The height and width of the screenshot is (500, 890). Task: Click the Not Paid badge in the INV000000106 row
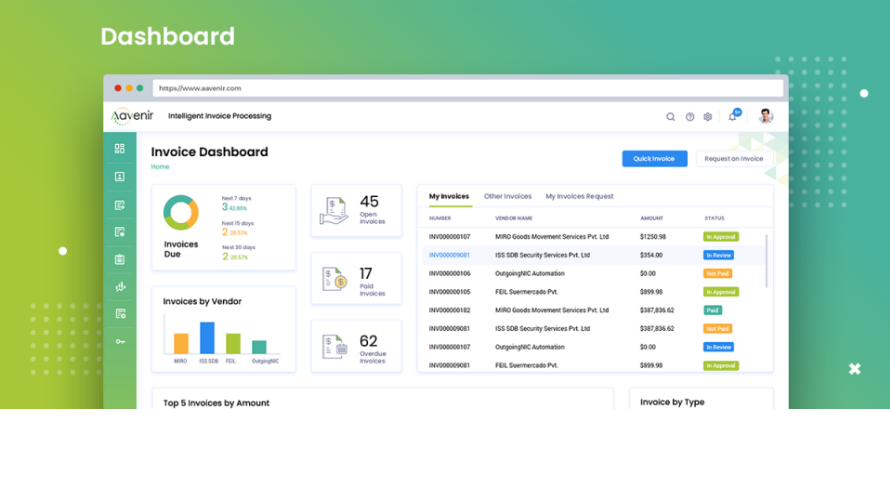coord(717,274)
